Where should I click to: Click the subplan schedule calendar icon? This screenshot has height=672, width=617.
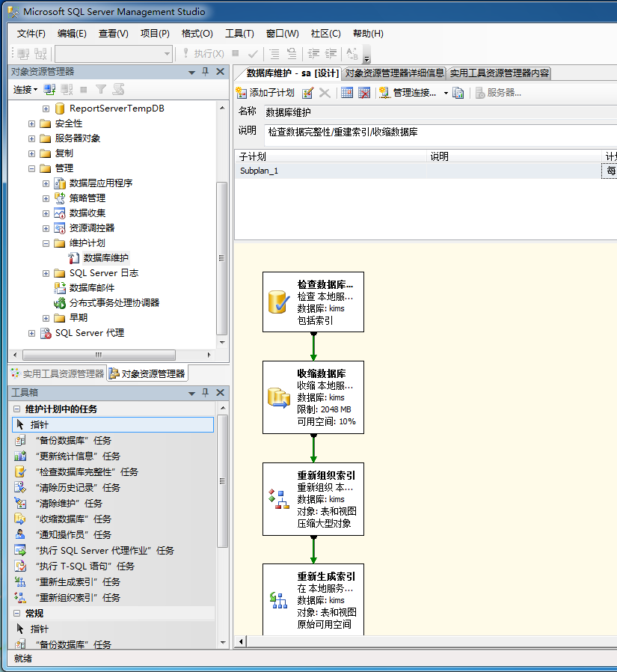[347, 93]
